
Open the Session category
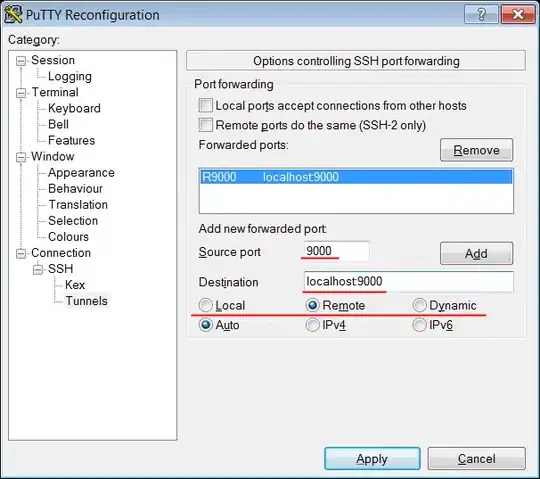(53, 60)
